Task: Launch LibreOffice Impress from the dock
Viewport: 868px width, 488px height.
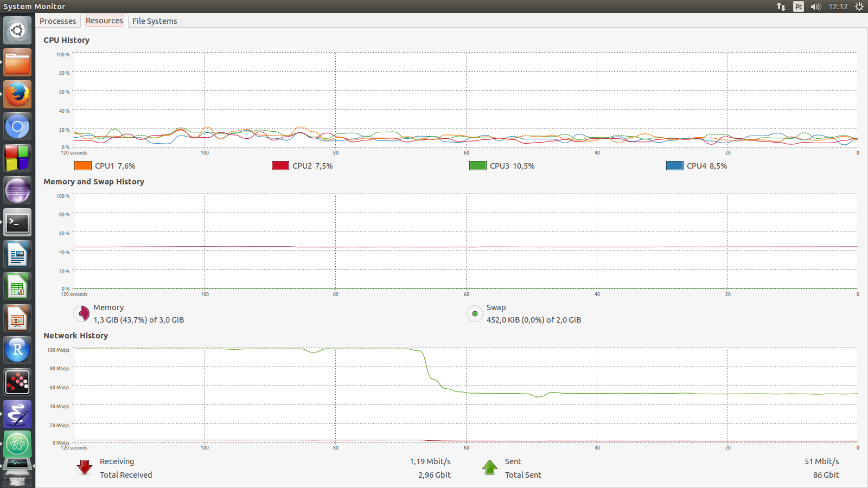Action: [x=17, y=318]
